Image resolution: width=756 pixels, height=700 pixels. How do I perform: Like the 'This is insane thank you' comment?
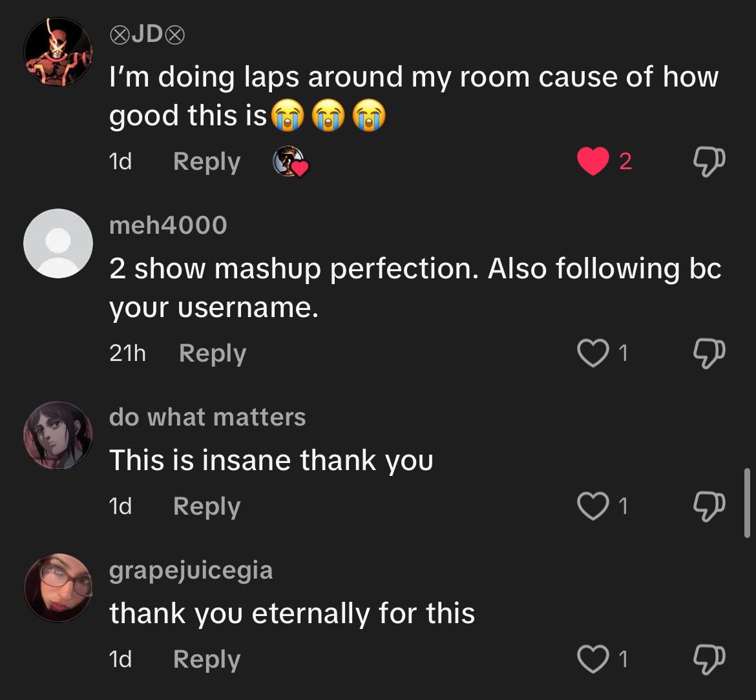[x=593, y=506]
